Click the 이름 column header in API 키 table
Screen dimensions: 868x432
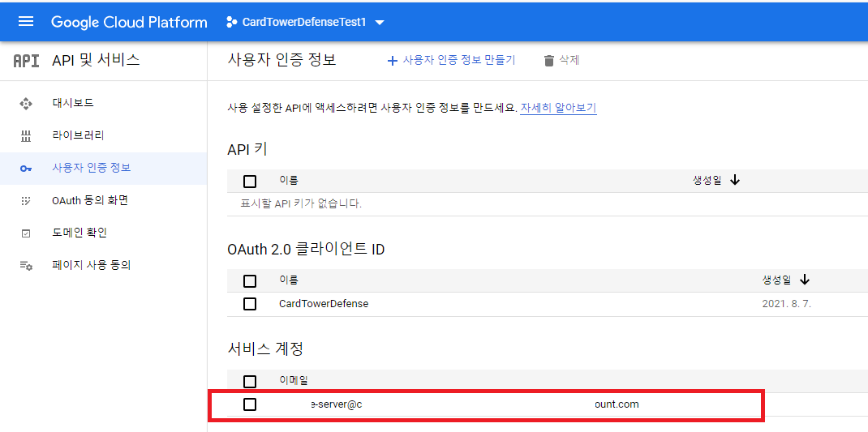pyautogui.click(x=289, y=180)
